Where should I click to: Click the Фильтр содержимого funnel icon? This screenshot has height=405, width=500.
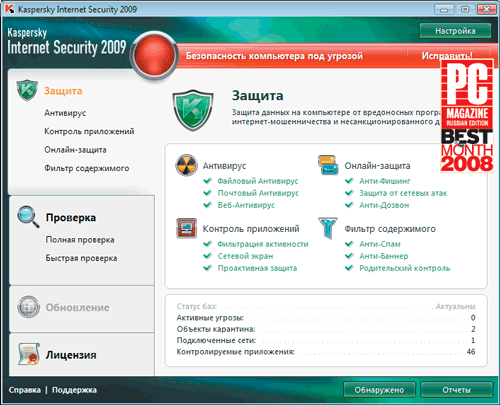tap(328, 228)
